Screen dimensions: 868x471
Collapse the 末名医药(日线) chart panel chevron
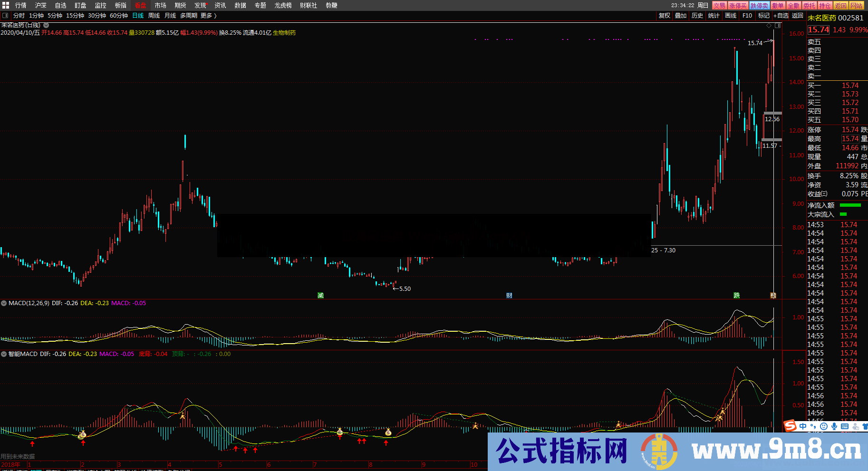click(x=46, y=25)
